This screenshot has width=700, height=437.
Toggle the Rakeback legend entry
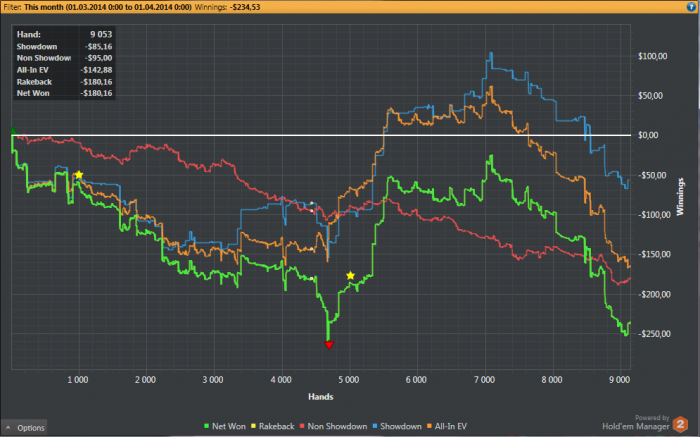[272, 426]
